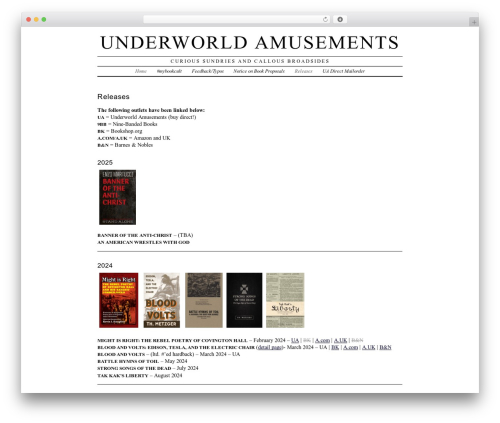The width and height of the screenshot is (500, 423).
Task: Open Blood and Volts detail page link
Action: coord(270,347)
